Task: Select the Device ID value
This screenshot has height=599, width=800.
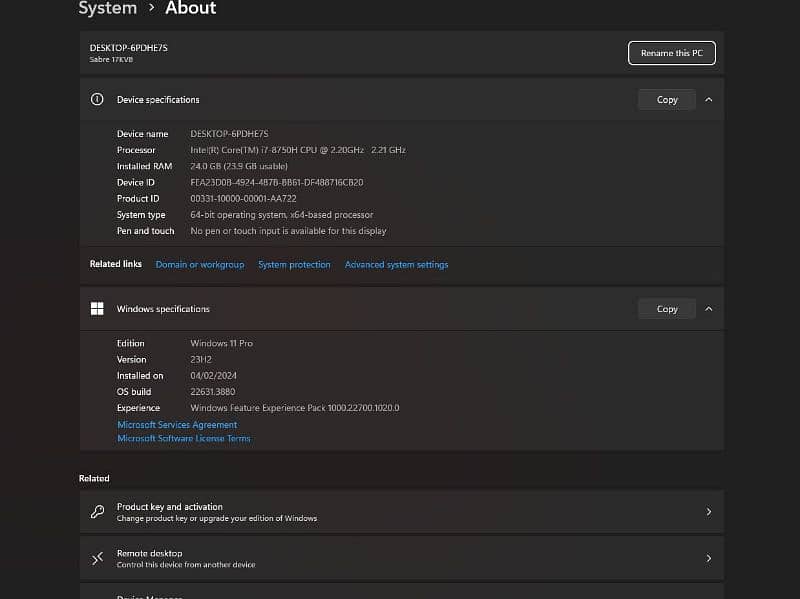Action: (x=277, y=182)
